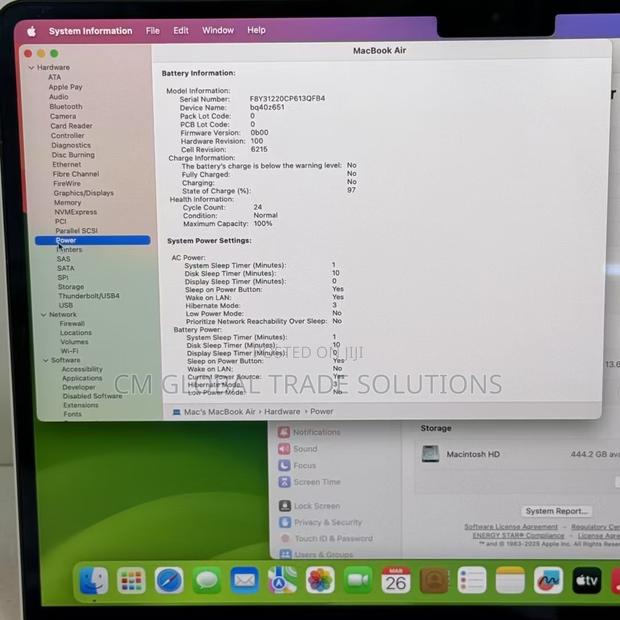Click the System Power Settings heading
Image resolution: width=620 pixels, height=620 pixels.
(x=209, y=240)
